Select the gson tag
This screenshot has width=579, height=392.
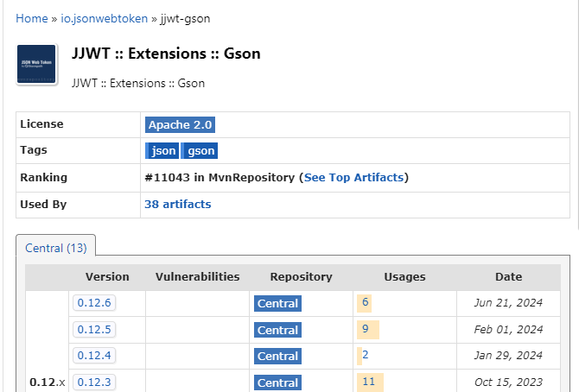click(200, 150)
